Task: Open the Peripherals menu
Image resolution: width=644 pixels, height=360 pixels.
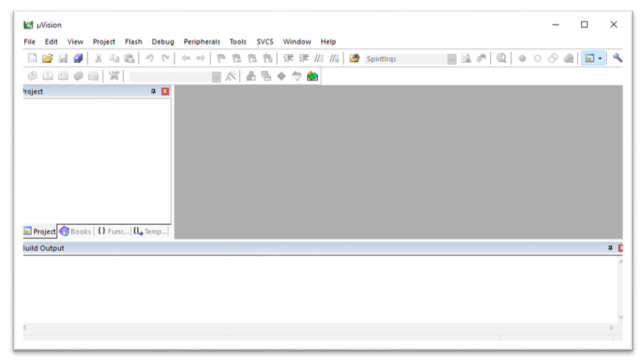Action: coord(201,41)
